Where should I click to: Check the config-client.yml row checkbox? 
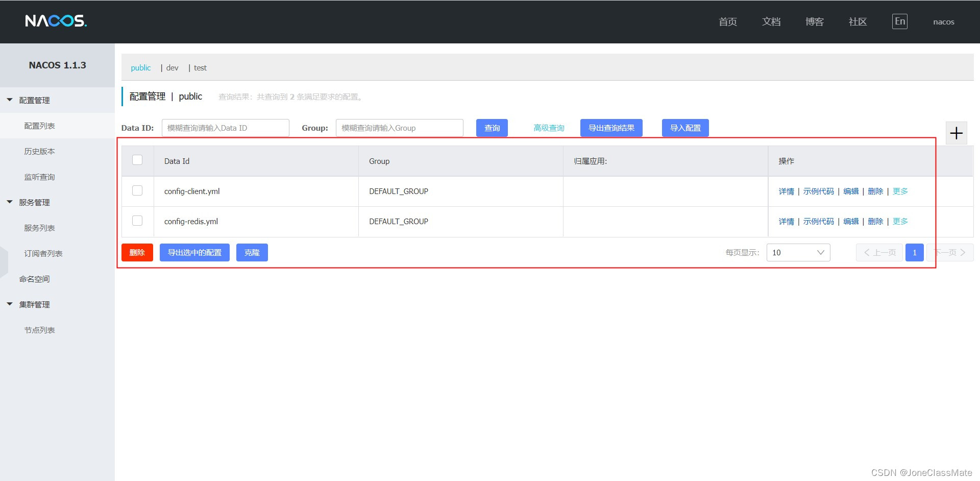coord(137,190)
